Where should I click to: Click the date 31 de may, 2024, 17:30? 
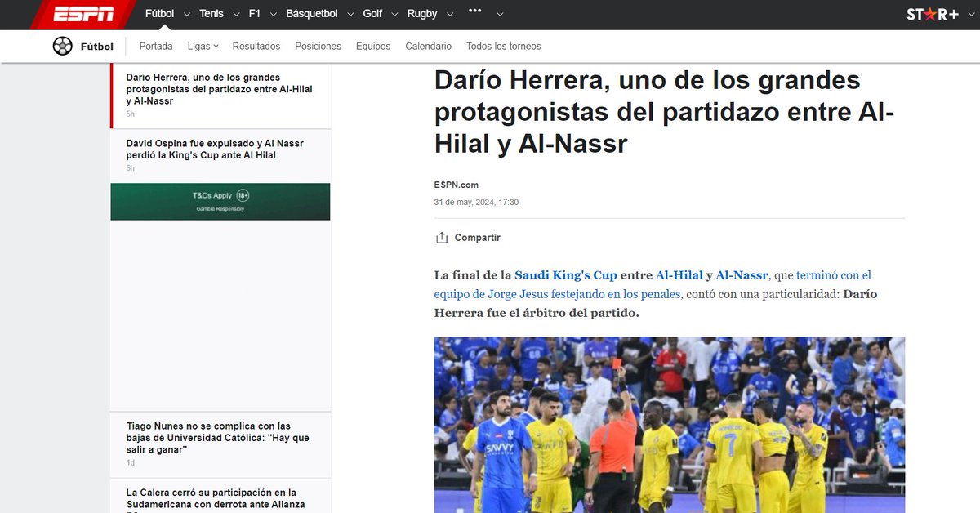[x=476, y=202]
